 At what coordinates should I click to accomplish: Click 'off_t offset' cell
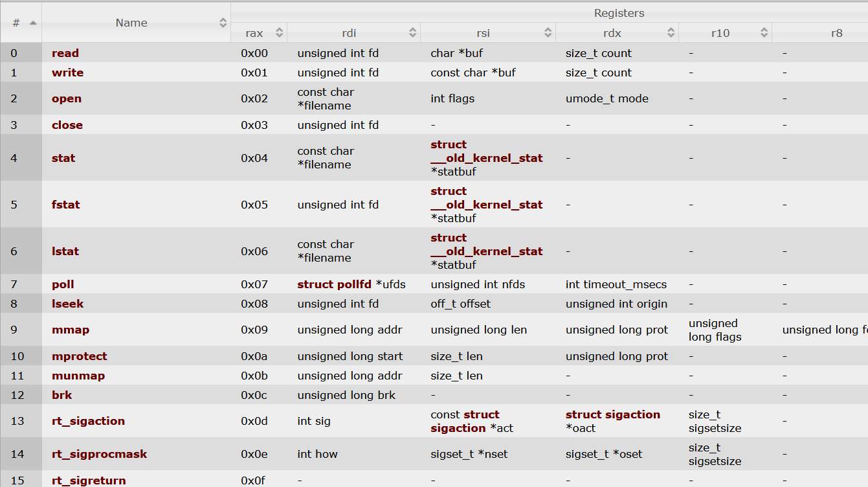click(x=461, y=304)
